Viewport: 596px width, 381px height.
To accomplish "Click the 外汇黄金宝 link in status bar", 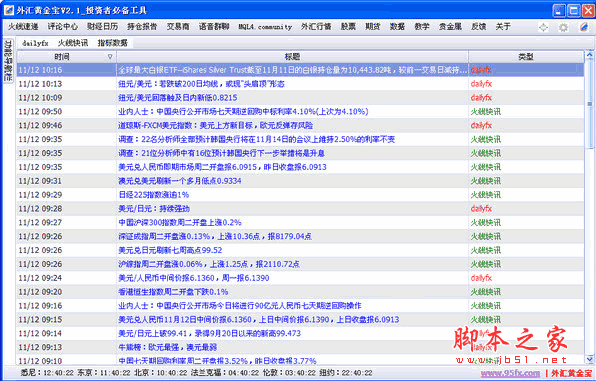I will (571, 373).
